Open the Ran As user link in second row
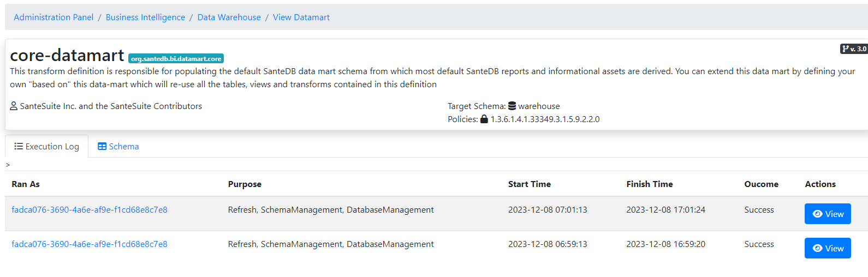The height and width of the screenshot is (277, 868). (x=90, y=244)
